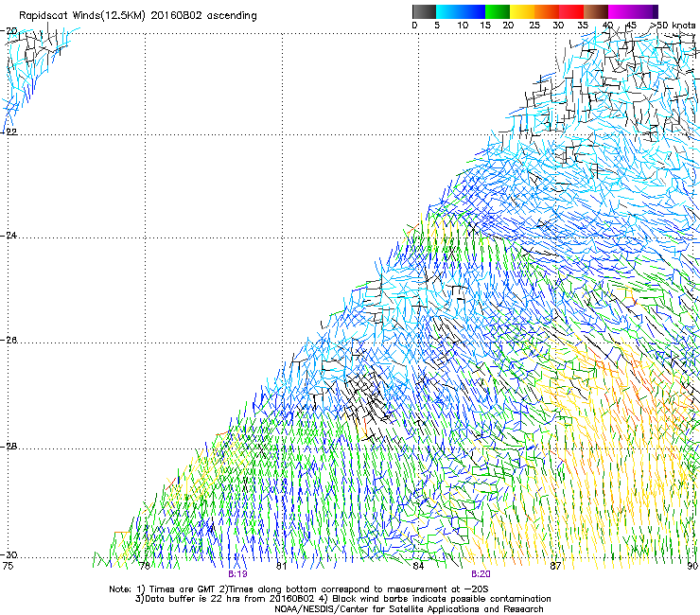Click the NOAA/NESDIS credit line
Image resolution: width=700 pixels, height=615 pixels.
409,608
